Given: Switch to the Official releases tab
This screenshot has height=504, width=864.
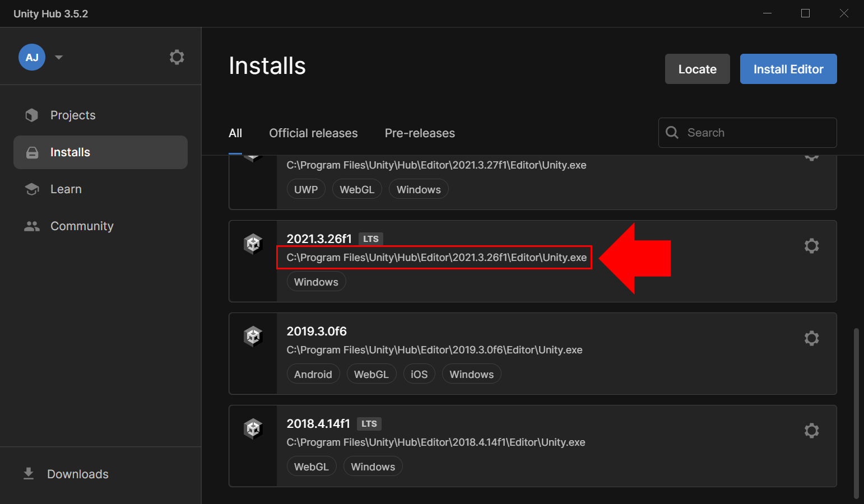Looking at the screenshot, I should click(313, 133).
